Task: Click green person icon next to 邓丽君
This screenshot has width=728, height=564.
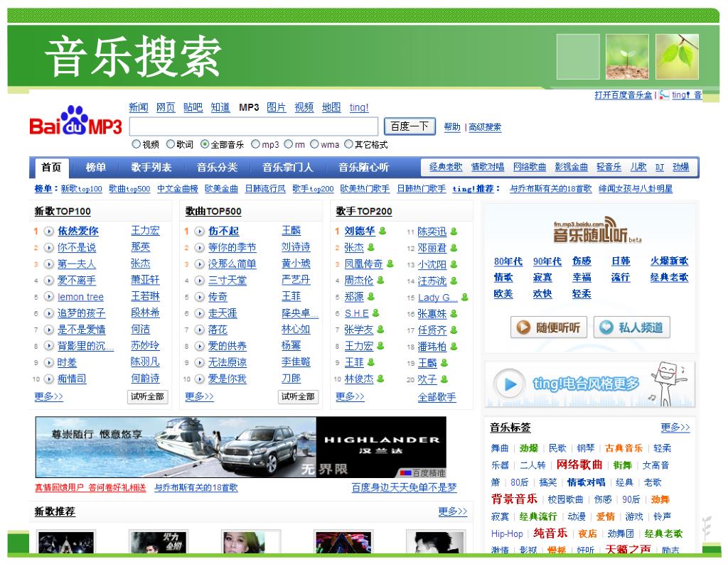Action: (454, 248)
